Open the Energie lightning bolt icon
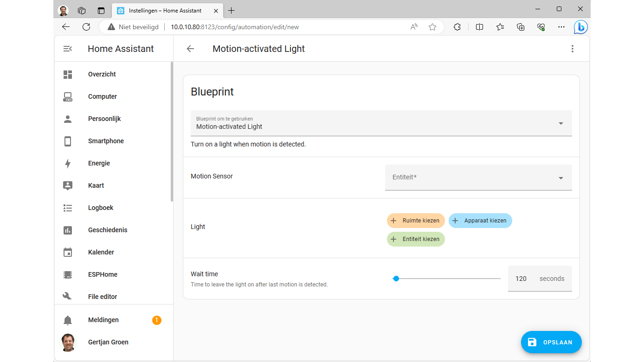Viewport: 644px width, 362px height. 68,163
